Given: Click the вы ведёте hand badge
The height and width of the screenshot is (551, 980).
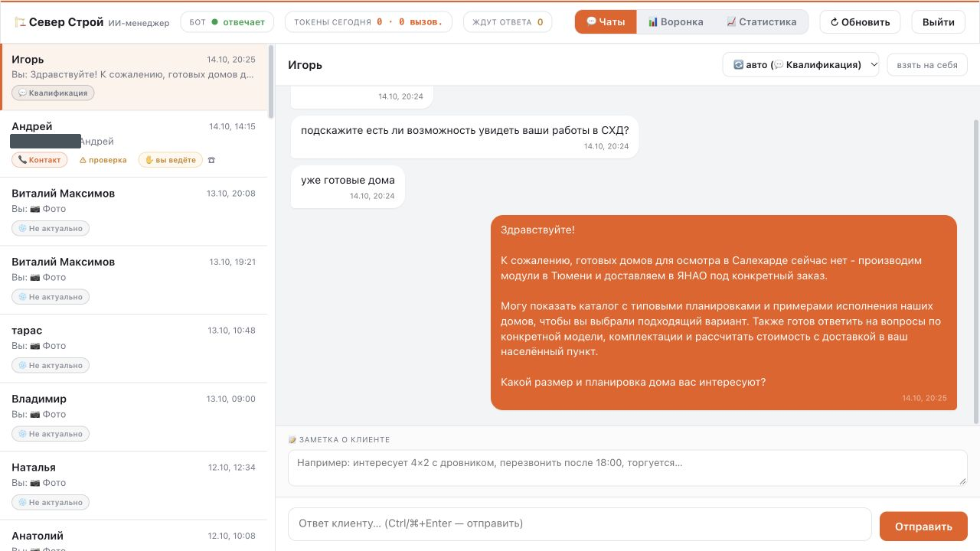Looking at the screenshot, I should [171, 160].
